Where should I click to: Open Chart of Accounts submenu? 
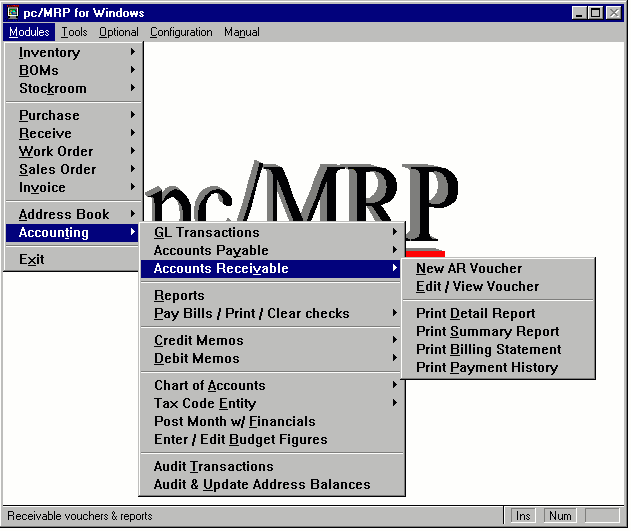[x=272, y=385]
